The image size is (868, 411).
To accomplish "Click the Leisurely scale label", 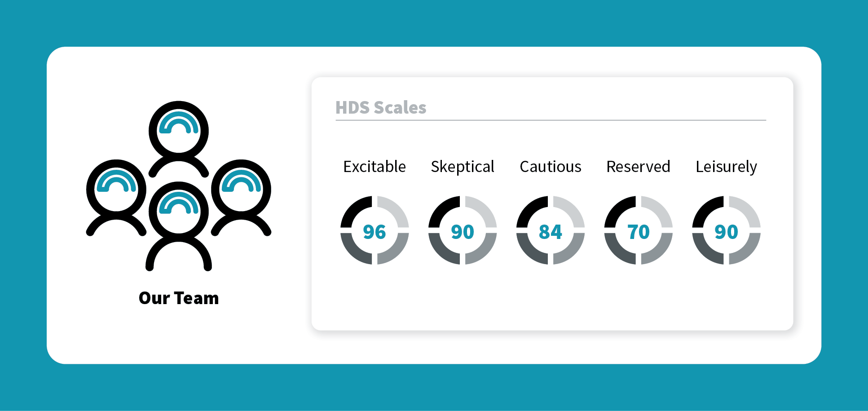I will point(727,167).
